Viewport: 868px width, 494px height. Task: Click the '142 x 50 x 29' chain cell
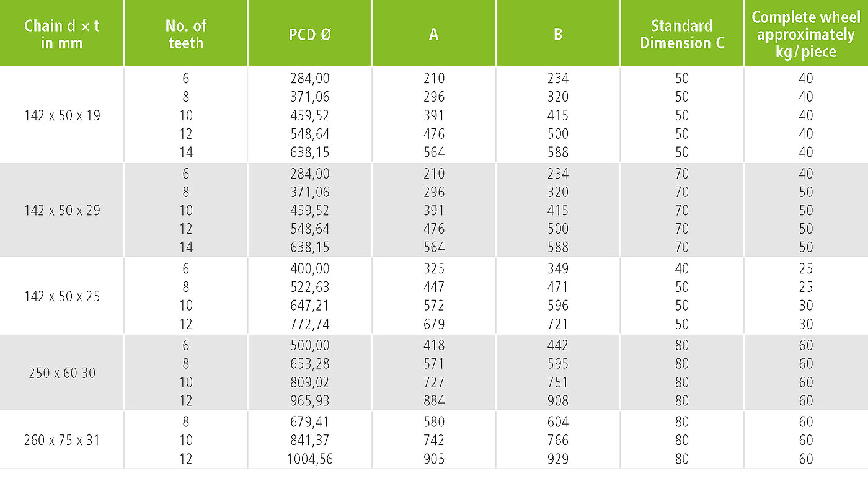click(62, 210)
